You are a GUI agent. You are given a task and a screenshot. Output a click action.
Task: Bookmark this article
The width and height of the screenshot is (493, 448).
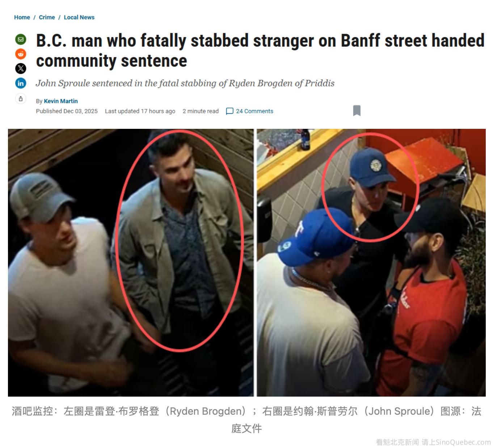point(357,111)
